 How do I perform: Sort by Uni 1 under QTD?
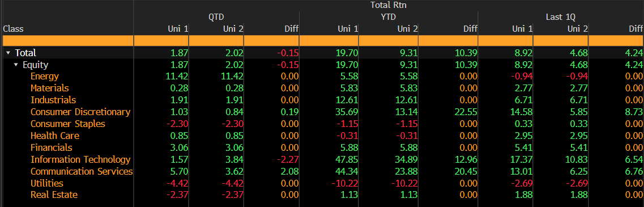pos(178,29)
